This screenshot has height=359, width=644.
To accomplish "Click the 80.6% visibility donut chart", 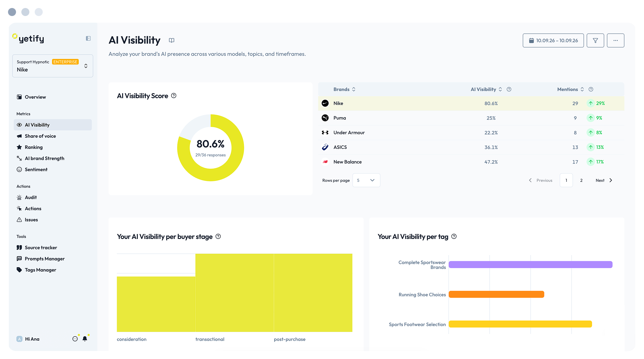I will click(211, 148).
